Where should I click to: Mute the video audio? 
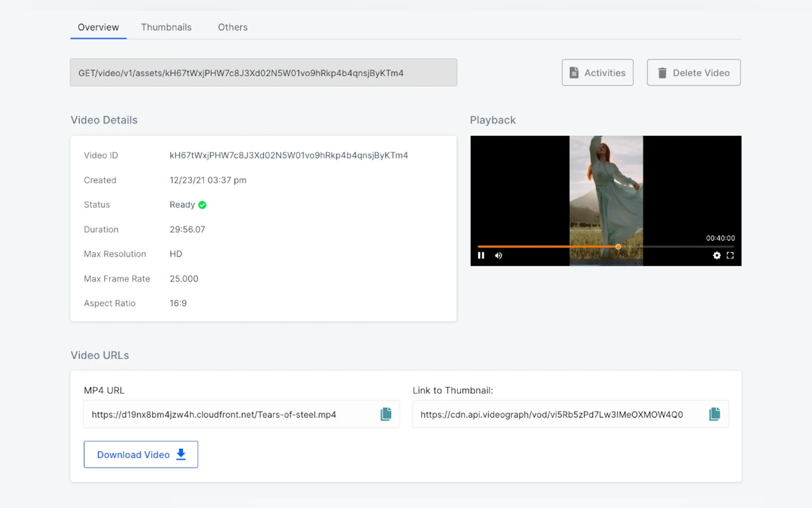(498, 255)
